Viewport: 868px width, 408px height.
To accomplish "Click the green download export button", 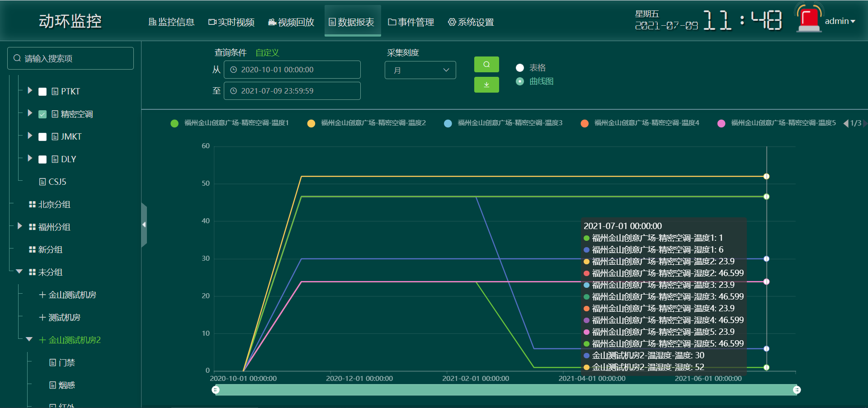I will [486, 85].
